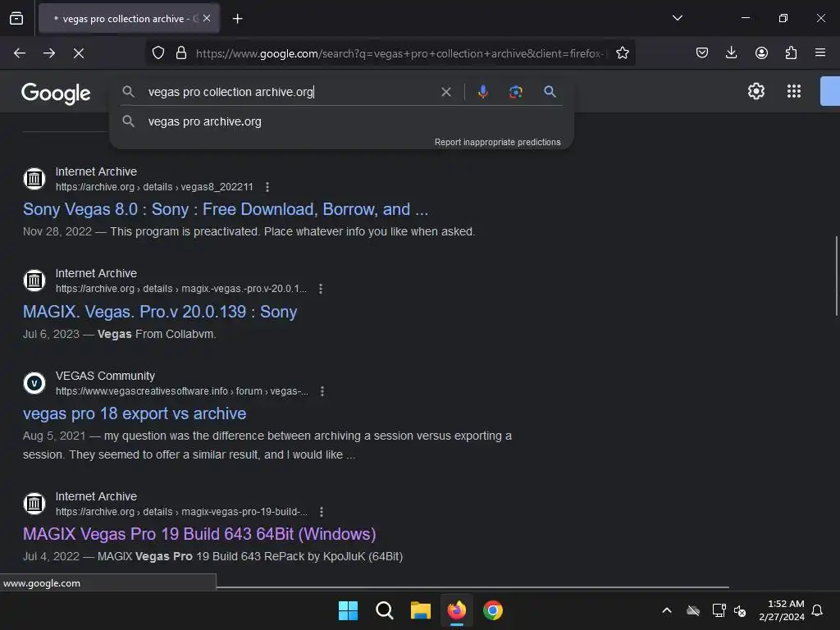The height and width of the screenshot is (630, 840).
Task: Open Sony Vegas 8.0 result link
Action: [x=226, y=209]
